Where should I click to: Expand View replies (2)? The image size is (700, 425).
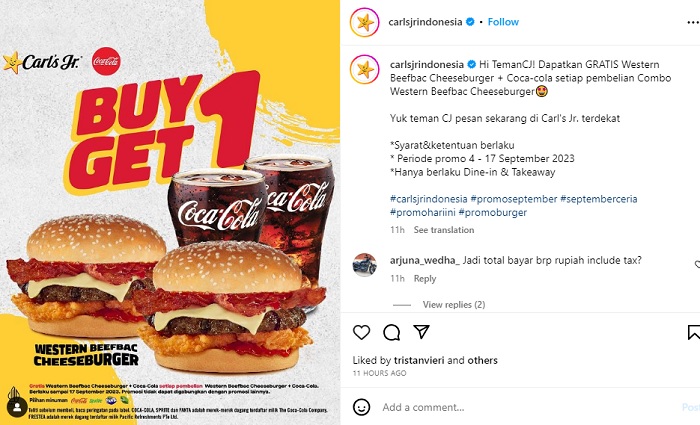454,304
